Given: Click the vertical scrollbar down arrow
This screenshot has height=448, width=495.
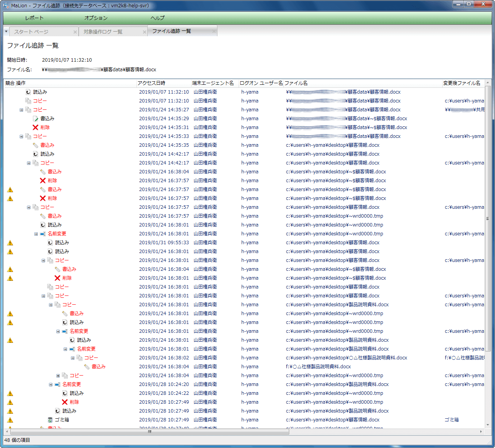Looking at the screenshot, I should [x=488, y=425].
